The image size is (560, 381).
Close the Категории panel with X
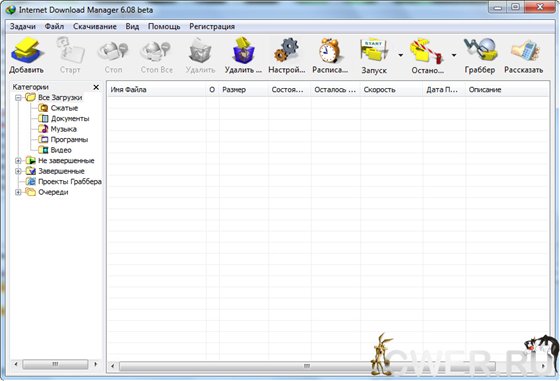tap(96, 87)
